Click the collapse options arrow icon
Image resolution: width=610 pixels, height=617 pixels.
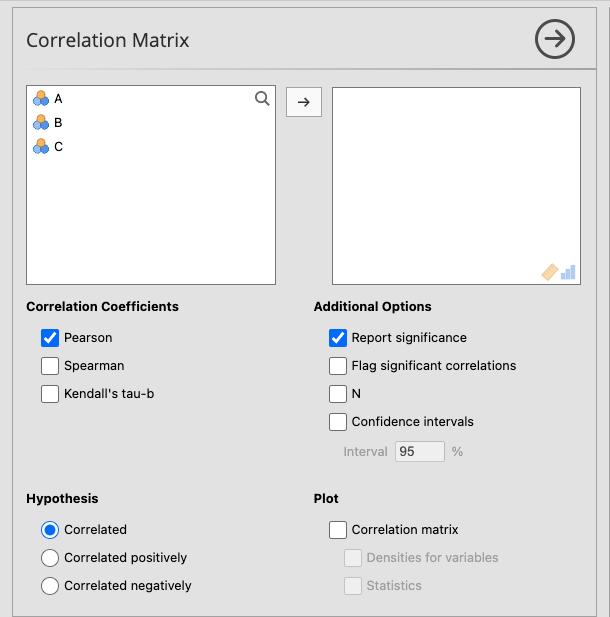click(x=554, y=40)
